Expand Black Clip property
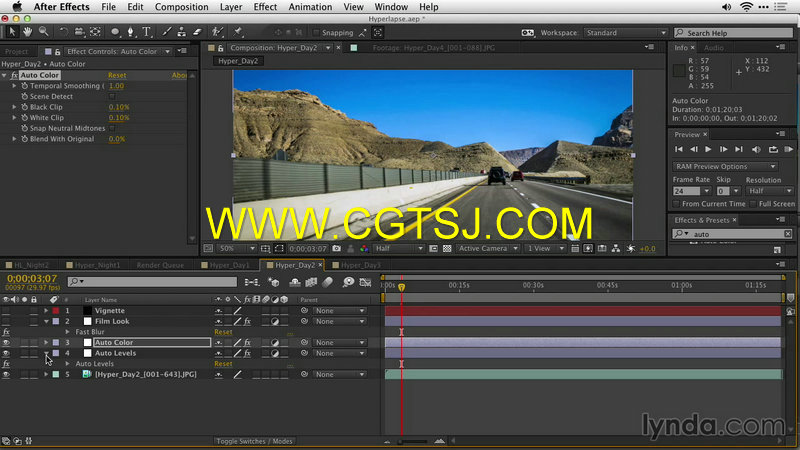 pyautogui.click(x=14, y=107)
